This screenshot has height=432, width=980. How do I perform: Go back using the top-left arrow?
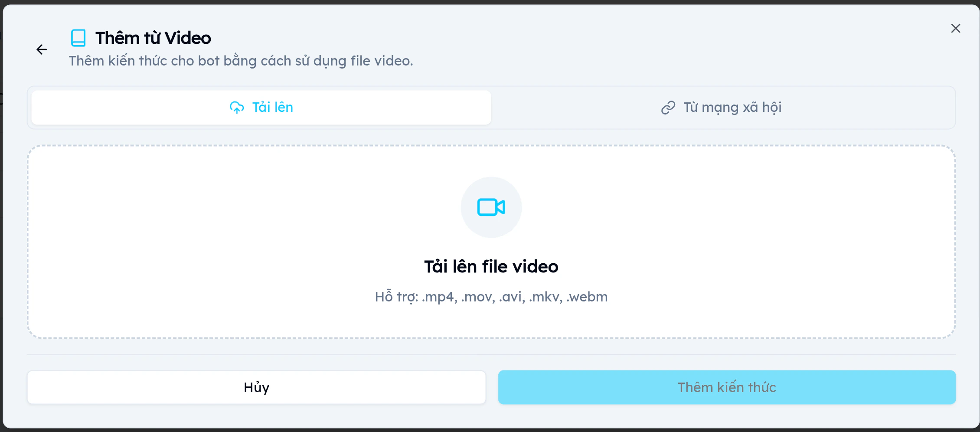(41, 49)
